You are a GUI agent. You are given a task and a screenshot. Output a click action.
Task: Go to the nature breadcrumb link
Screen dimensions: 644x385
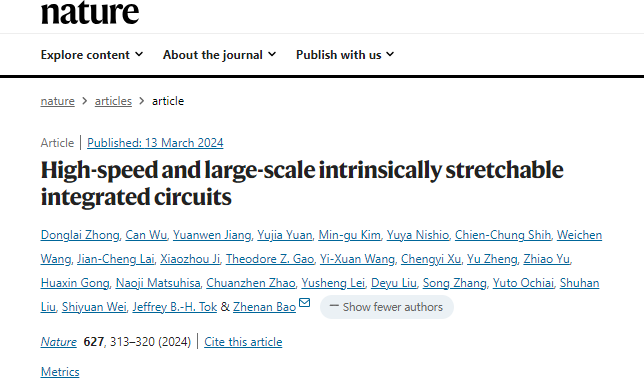point(58,101)
